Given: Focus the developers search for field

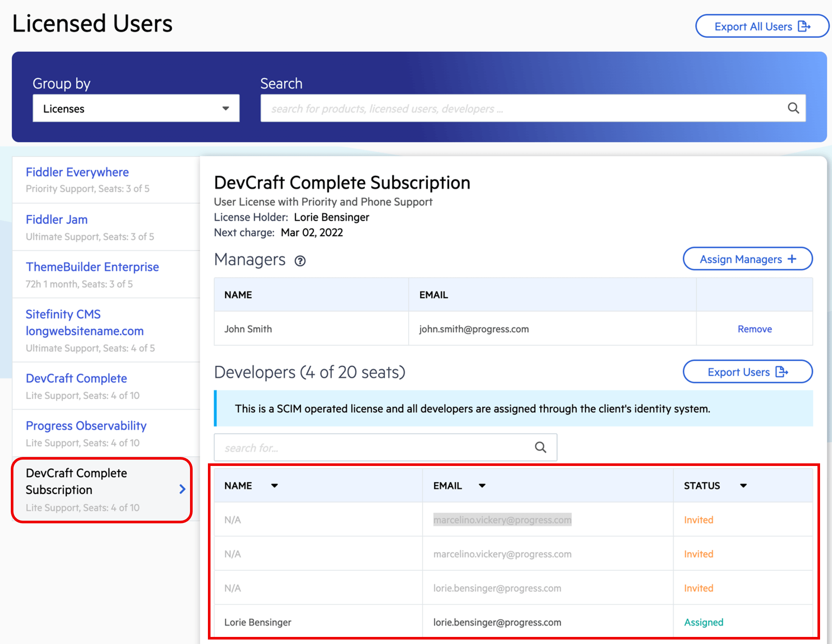Looking at the screenshot, I should 385,447.
